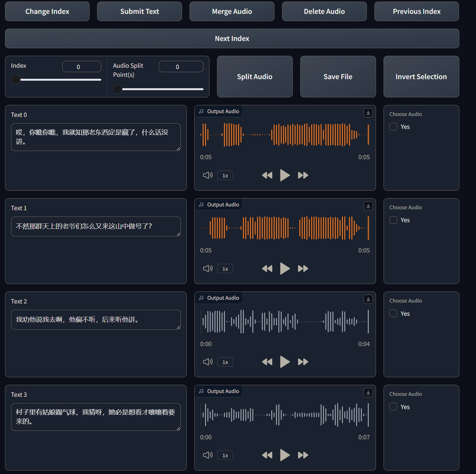Change playback speed 1x on Text 0 audio
The height and width of the screenshot is (474, 476).
pos(225,176)
